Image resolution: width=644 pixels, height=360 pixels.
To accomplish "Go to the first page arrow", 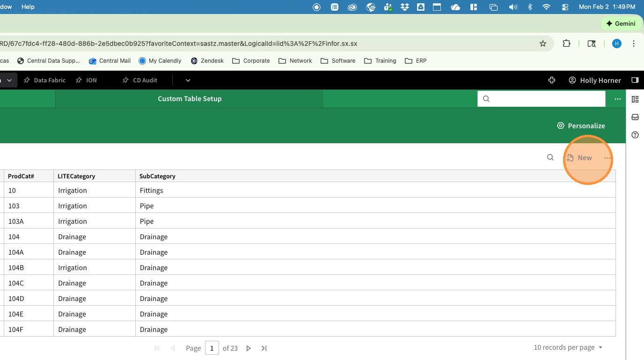I will point(157,348).
